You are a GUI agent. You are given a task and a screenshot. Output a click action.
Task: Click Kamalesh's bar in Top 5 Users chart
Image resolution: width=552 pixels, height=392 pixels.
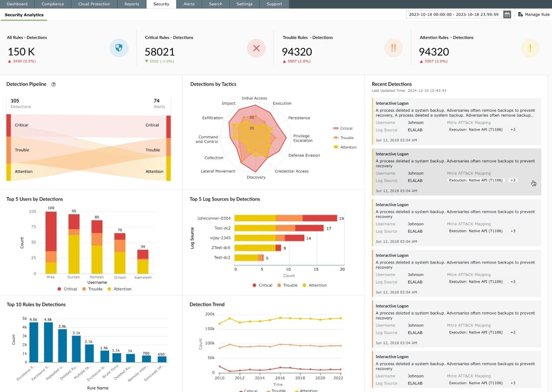[x=143, y=262]
